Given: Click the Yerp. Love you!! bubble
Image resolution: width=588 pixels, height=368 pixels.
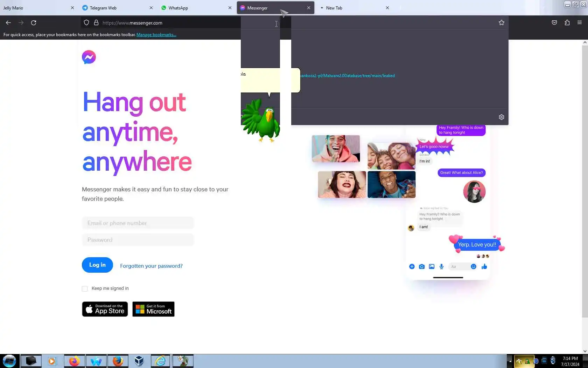Looking at the screenshot, I should pos(477,245).
